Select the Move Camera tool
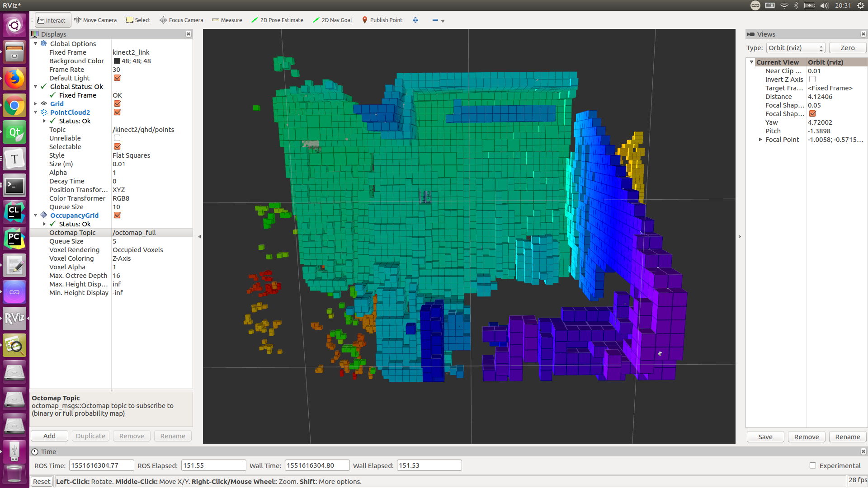 [95, 20]
